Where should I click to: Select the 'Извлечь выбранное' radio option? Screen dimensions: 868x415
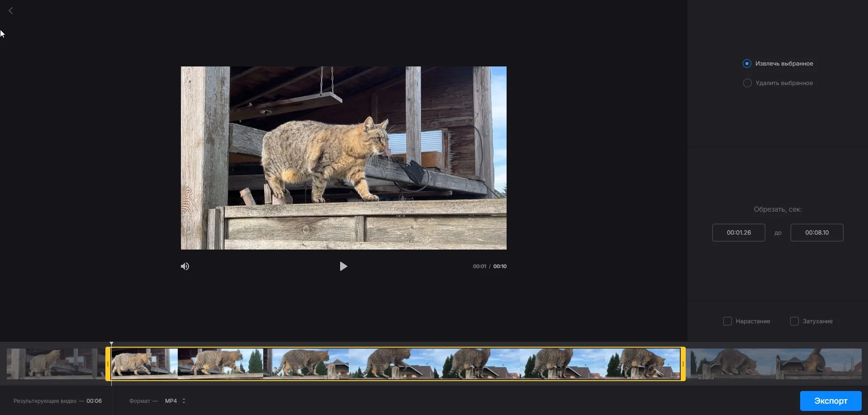point(747,64)
